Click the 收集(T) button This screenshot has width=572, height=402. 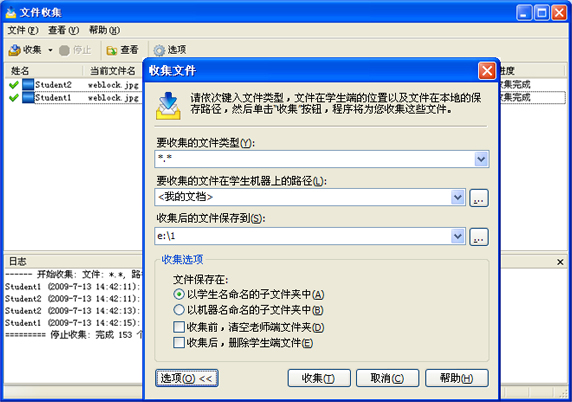coord(319,378)
